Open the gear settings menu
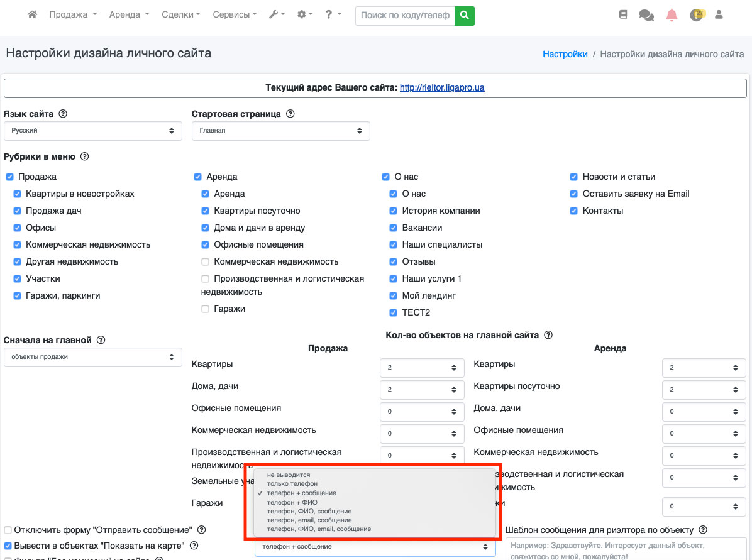Viewport: 752px width, 560px height. pyautogui.click(x=305, y=14)
